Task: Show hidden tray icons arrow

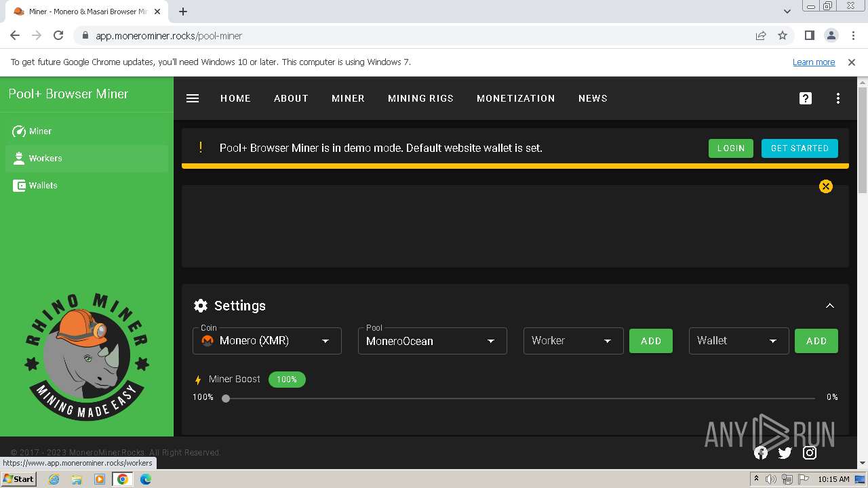Action: click(756, 479)
